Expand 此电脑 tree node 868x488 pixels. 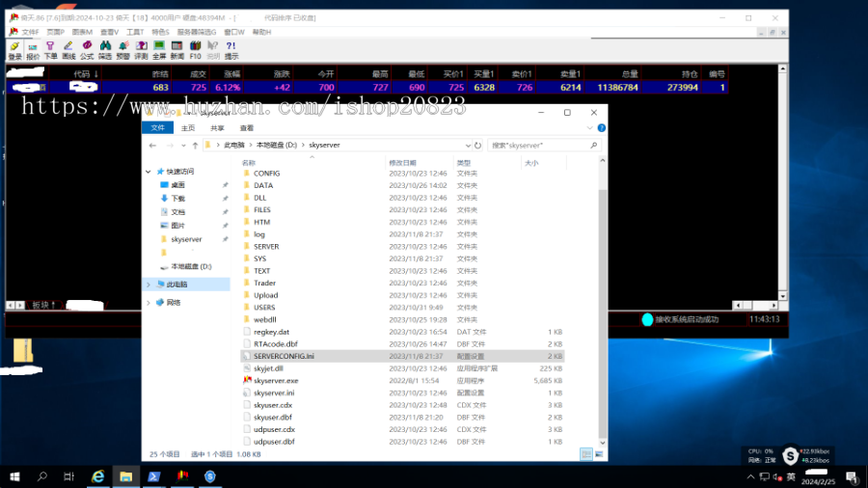tap(149, 285)
